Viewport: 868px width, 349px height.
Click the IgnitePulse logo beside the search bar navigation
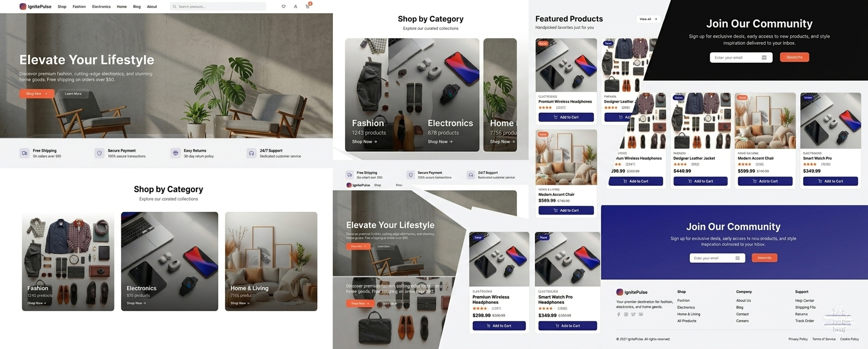click(35, 6)
